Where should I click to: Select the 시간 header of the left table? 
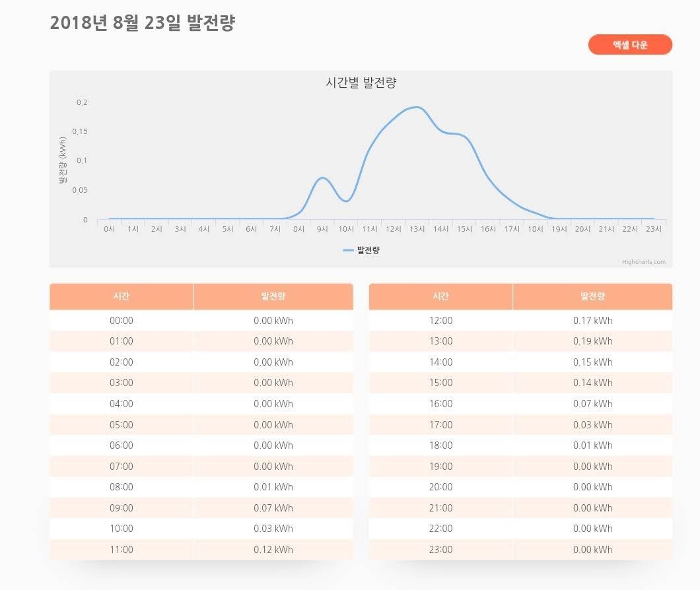coord(120,296)
